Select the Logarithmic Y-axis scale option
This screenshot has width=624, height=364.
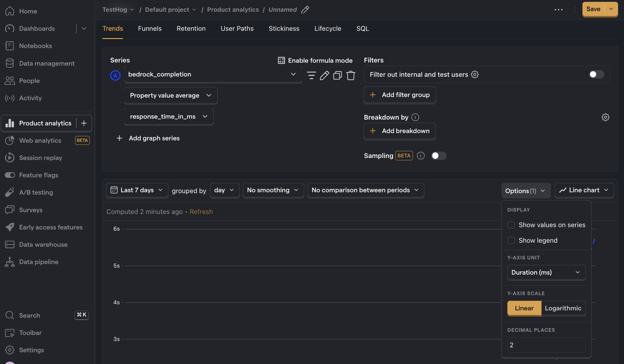coord(563,308)
